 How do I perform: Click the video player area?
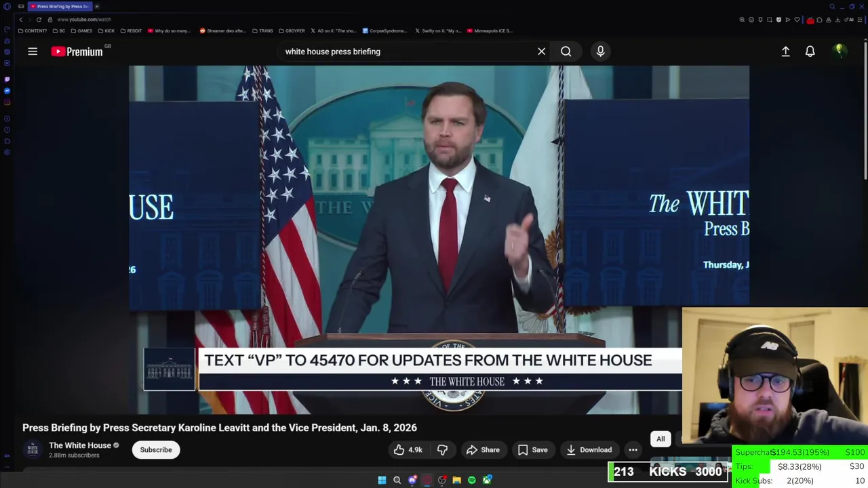point(439,240)
